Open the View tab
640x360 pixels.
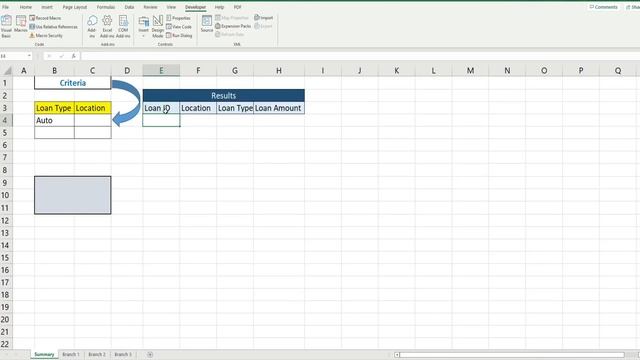coord(171,7)
